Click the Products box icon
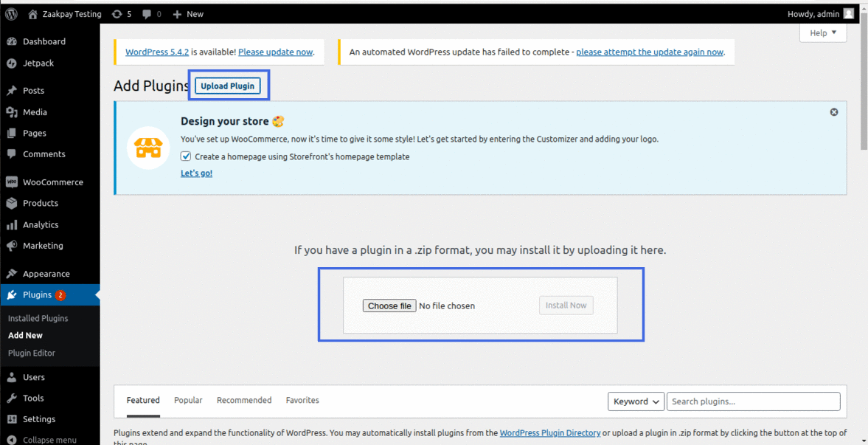868x445 pixels. point(12,203)
